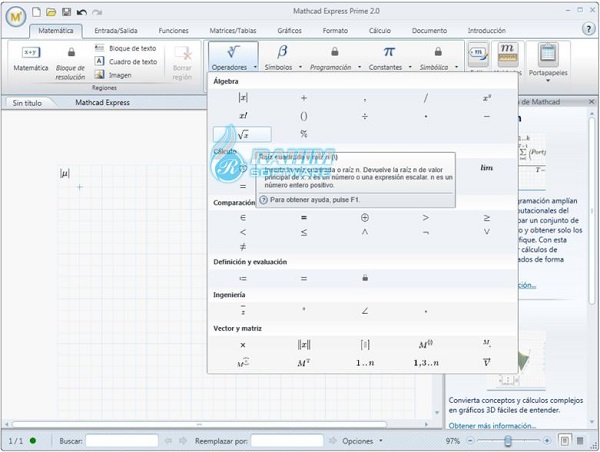Create a new worksheet from quick access toolbar
Image resolution: width=600 pixels, height=452 pixels.
coord(36,12)
